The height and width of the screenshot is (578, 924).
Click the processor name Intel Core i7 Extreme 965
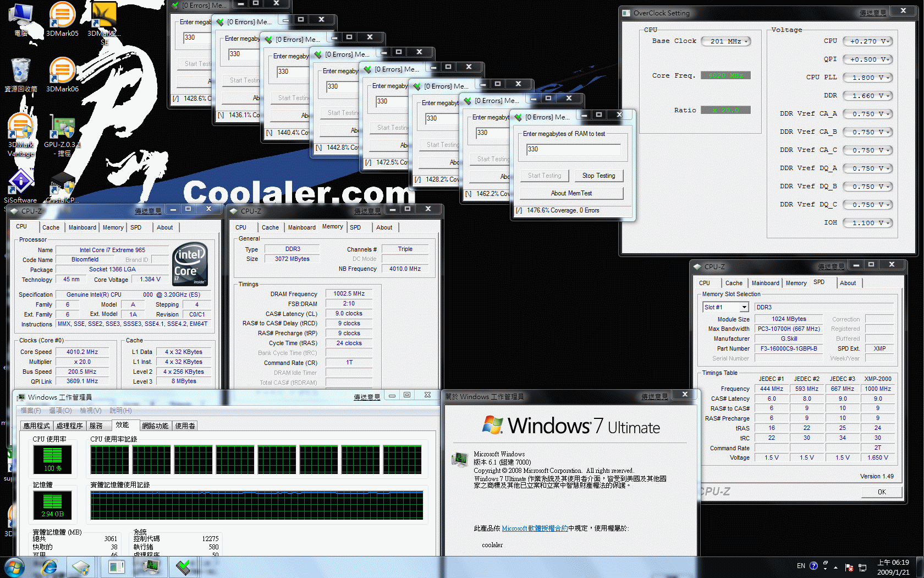pos(112,250)
